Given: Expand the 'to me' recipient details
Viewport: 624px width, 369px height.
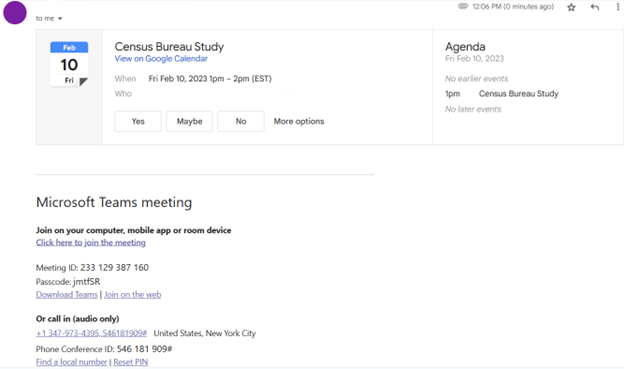Looking at the screenshot, I should click(60, 18).
